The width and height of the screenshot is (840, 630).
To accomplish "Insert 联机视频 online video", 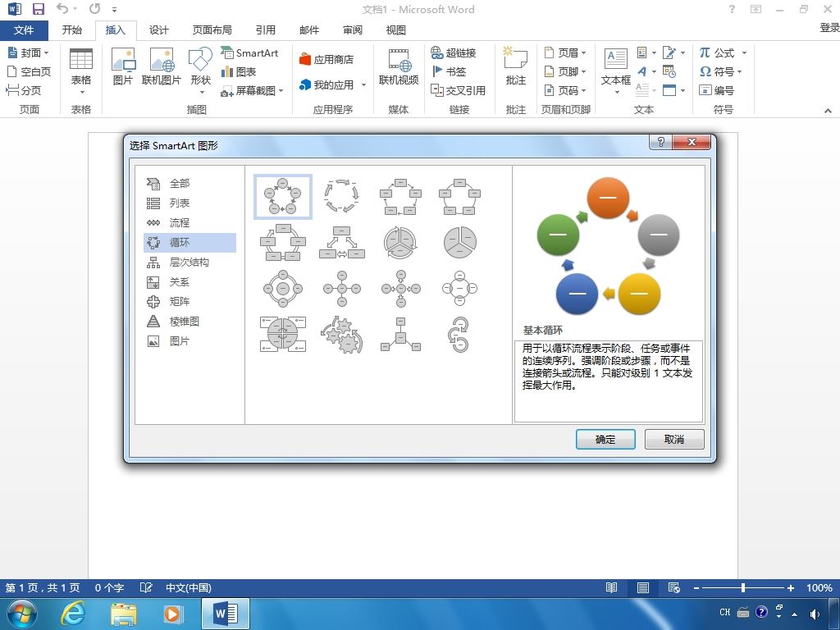I will coord(399,66).
